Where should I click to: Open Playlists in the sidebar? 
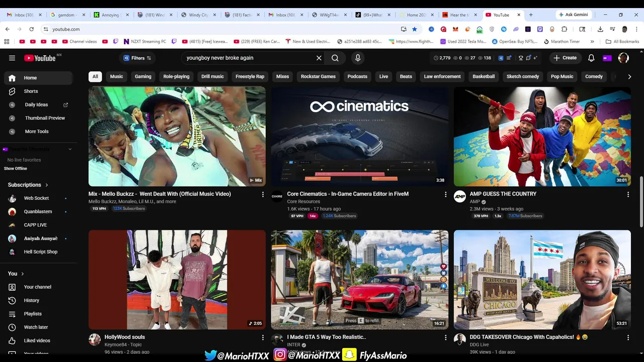(x=39, y=314)
